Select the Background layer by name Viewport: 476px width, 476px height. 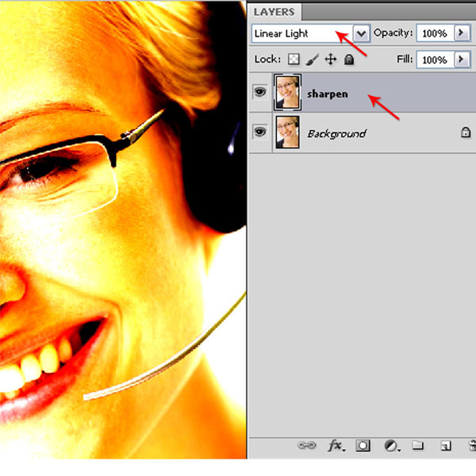pos(336,133)
